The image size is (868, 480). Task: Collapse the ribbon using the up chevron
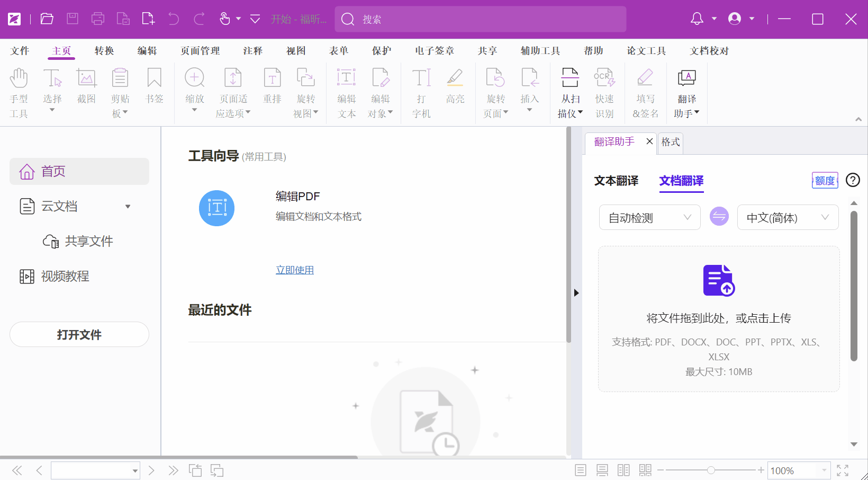tap(858, 119)
